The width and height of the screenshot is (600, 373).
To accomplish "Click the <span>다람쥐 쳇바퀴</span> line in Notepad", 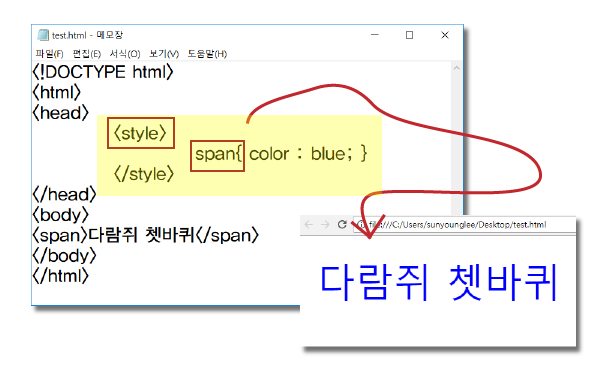I will [x=145, y=235].
